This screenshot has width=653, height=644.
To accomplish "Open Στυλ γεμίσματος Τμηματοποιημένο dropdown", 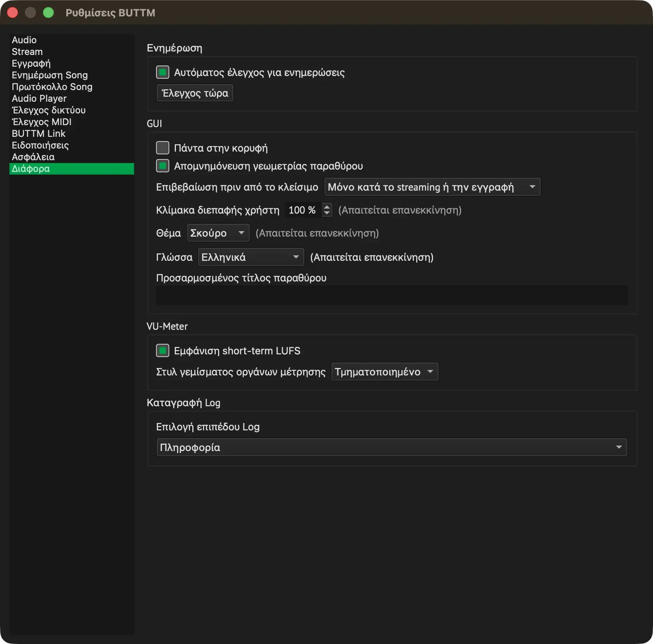I will point(385,372).
